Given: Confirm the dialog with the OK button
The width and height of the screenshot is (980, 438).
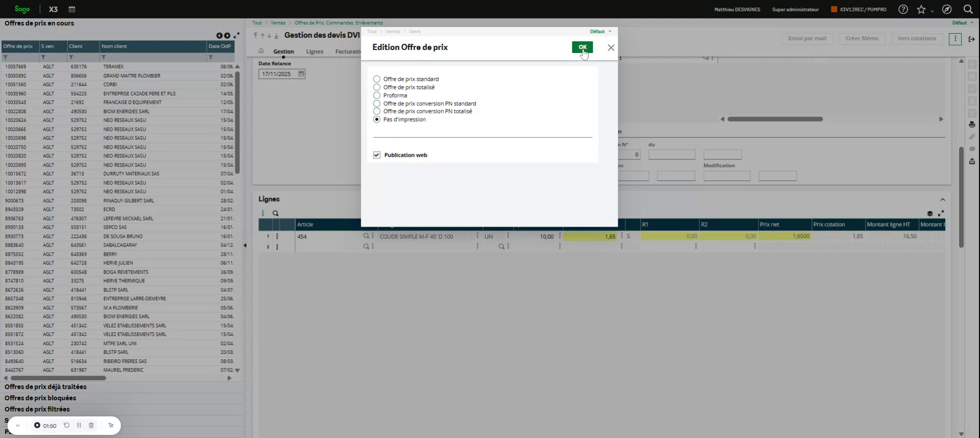Looking at the screenshot, I should tap(582, 47).
